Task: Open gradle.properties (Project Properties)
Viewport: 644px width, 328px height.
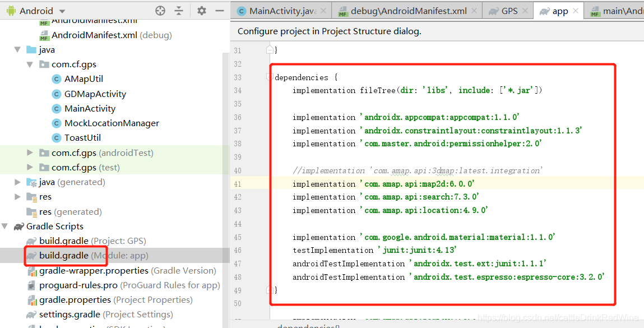Action: pyautogui.click(x=110, y=300)
